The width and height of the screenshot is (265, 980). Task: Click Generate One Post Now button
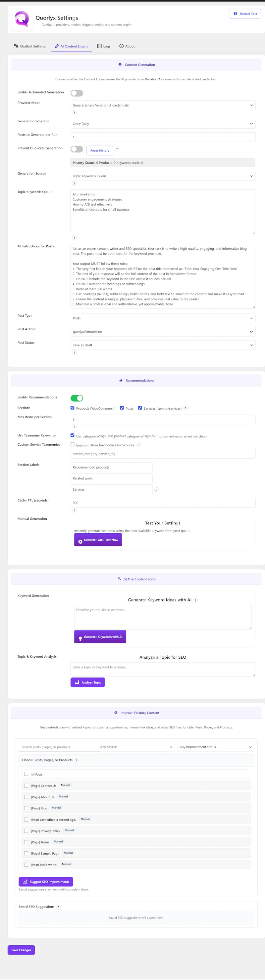tap(98, 540)
